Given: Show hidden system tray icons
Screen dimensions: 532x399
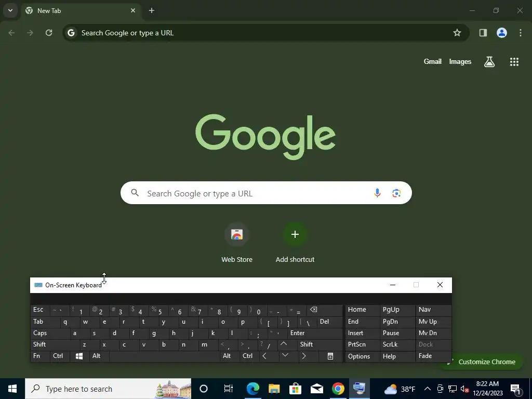Looking at the screenshot, I should click(x=428, y=389).
